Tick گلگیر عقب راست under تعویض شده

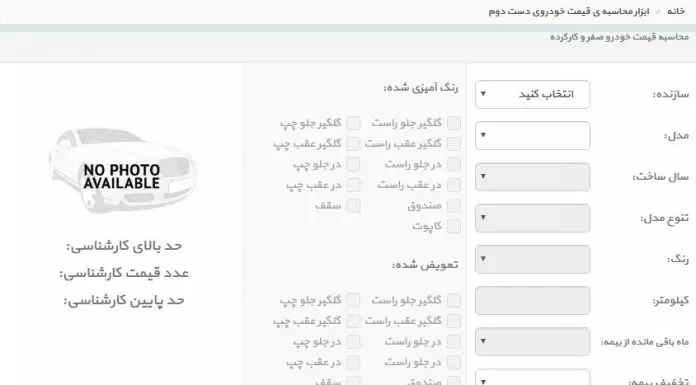coord(454,321)
